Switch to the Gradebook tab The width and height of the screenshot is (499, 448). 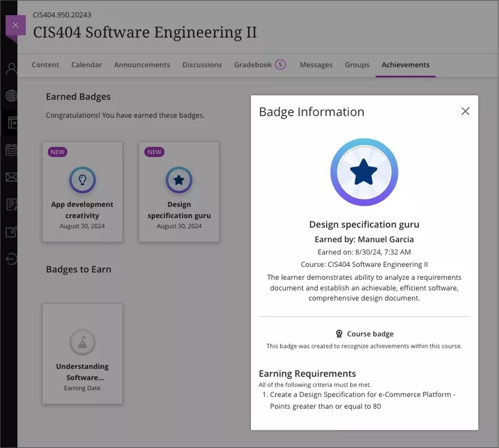[254, 65]
